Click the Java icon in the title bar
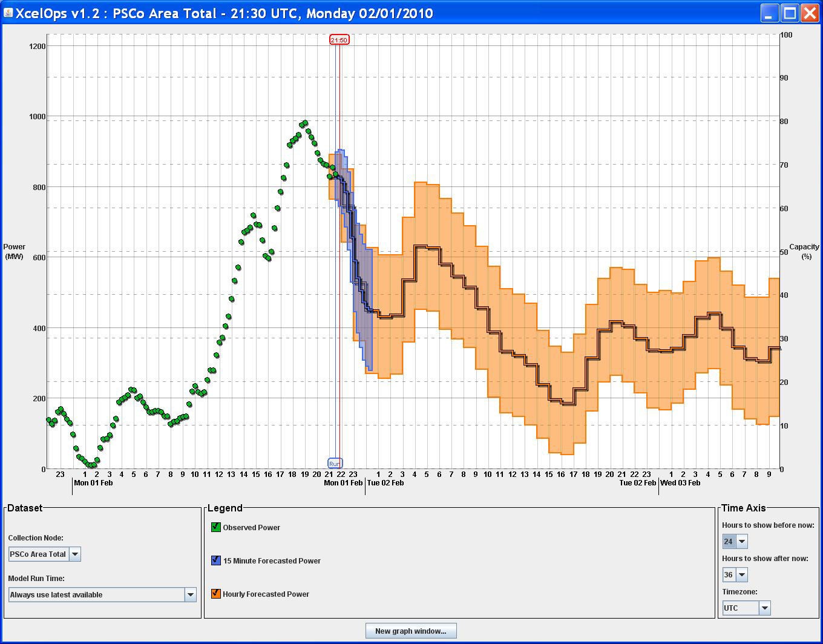The height and width of the screenshot is (644, 823). click(x=8, y=13)
